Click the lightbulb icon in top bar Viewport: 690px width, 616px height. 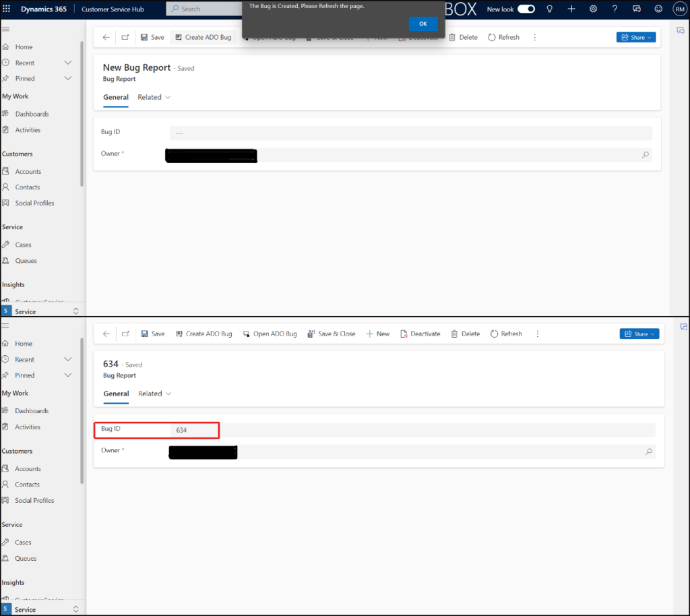tap(550, 9)
